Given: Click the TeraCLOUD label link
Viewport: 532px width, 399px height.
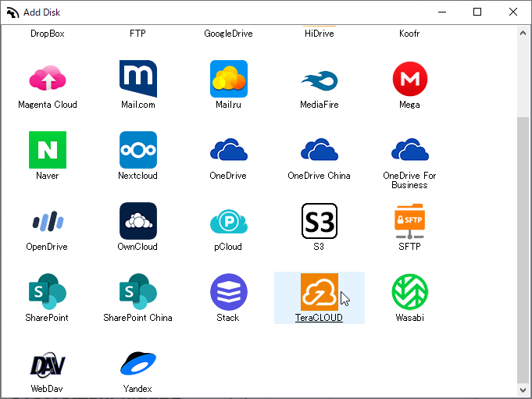Looking at the screenshot, I should point(319,318).
